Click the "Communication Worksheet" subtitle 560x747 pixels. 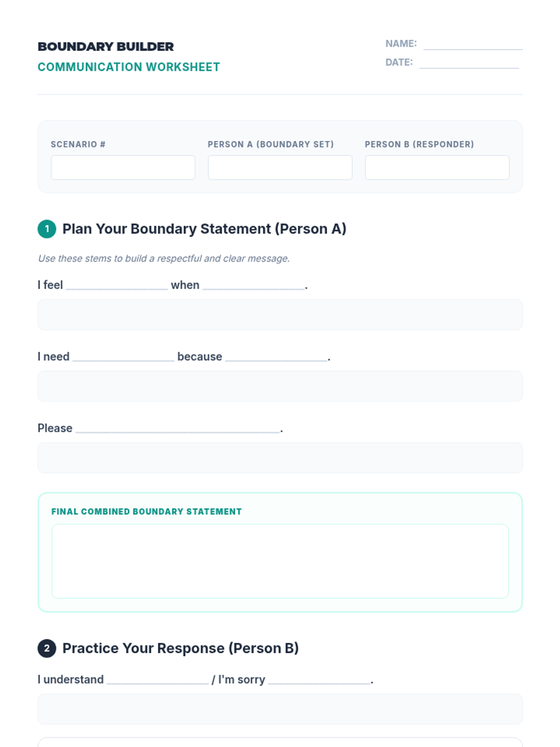[129, 67]
